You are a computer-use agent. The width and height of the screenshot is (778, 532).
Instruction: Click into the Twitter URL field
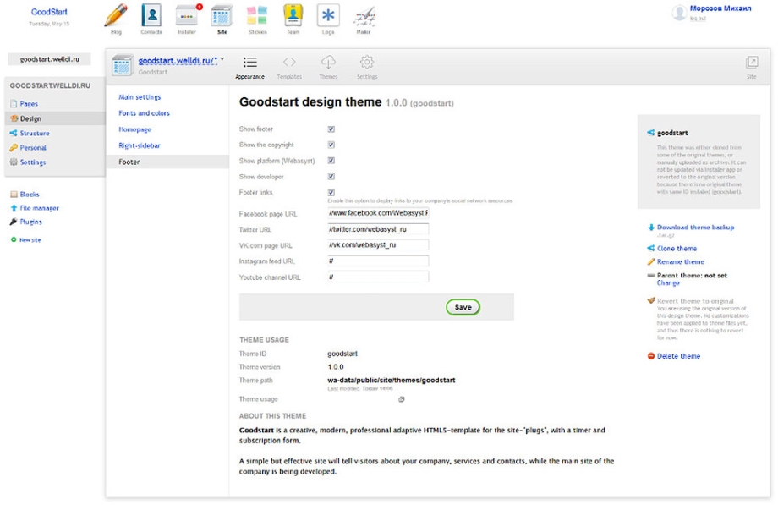[x=378, y=229]
